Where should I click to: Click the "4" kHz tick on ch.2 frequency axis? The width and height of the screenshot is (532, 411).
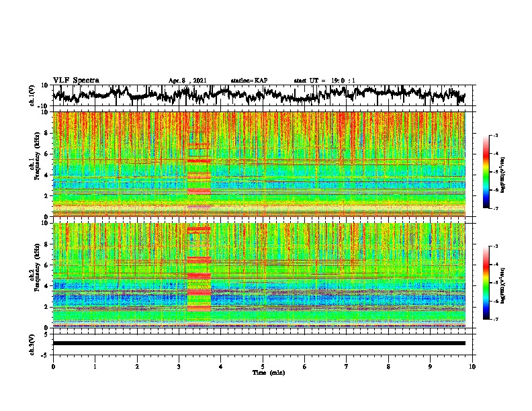(x=46, y=286)
